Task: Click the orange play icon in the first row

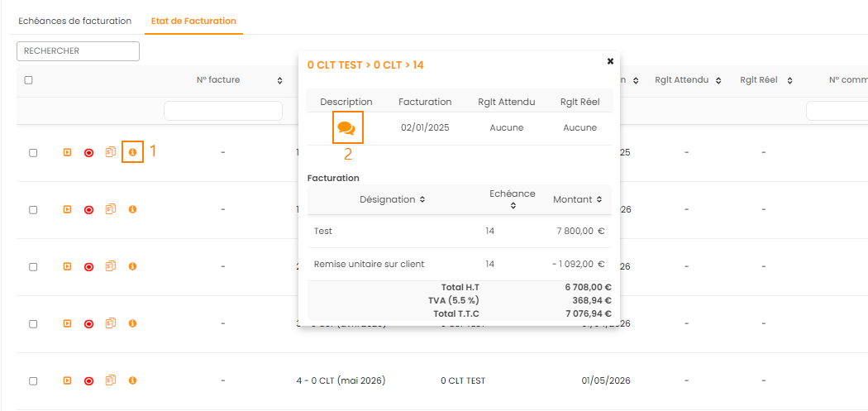Action: (68, 152)
